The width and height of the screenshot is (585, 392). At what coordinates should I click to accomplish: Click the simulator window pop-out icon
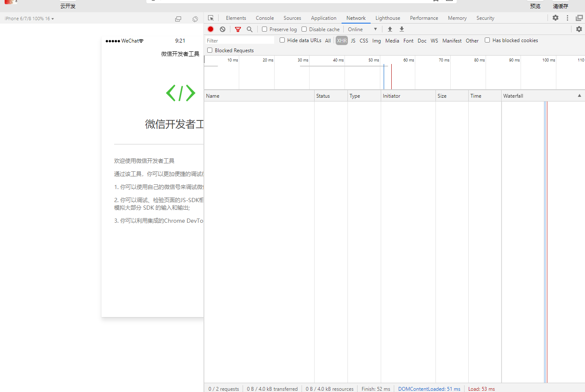pyautogui.click(x=178, y=19)
